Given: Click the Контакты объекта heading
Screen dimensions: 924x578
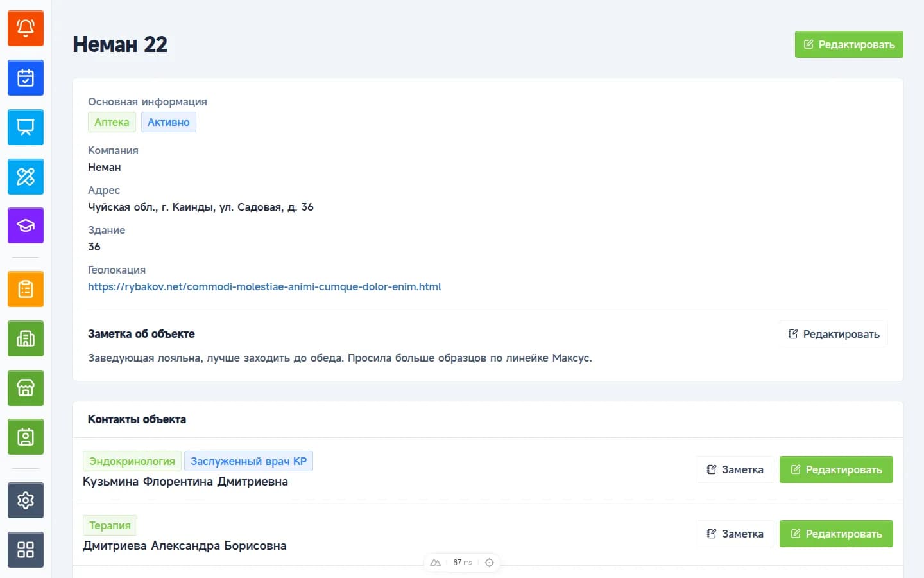Looking at the screenshot, I should [x=137, y=419].
